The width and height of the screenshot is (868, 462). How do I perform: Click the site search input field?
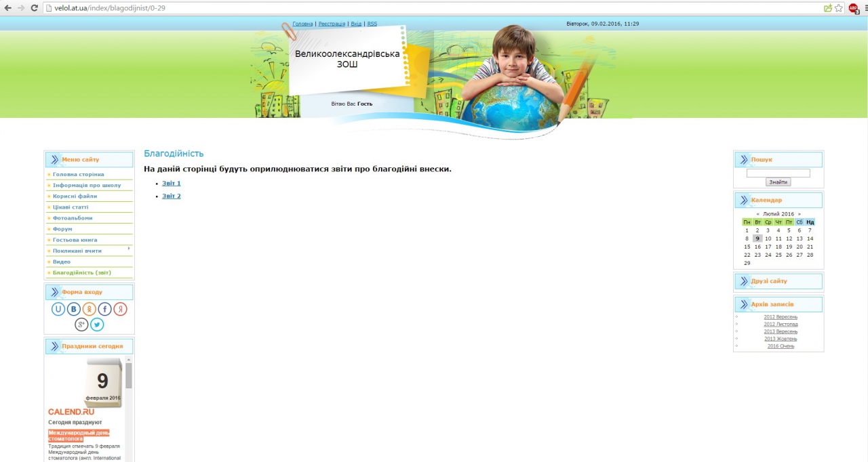click(x=778, y=173)
